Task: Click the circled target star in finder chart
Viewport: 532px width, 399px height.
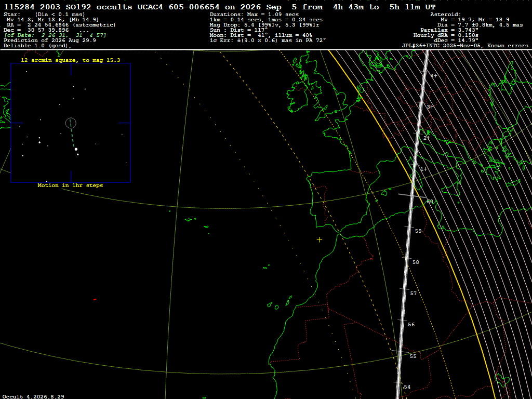Action: pos(71,123)
